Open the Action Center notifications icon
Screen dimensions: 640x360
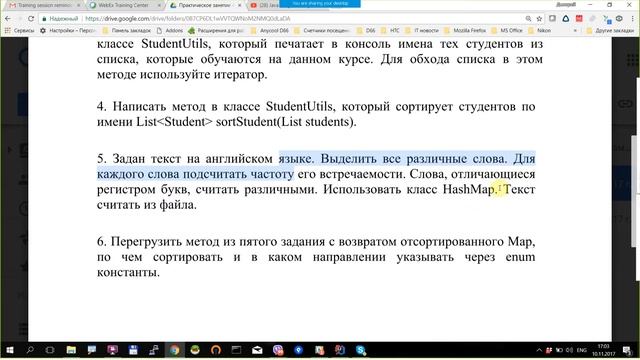pyautogui.click(x=627, y=350)
